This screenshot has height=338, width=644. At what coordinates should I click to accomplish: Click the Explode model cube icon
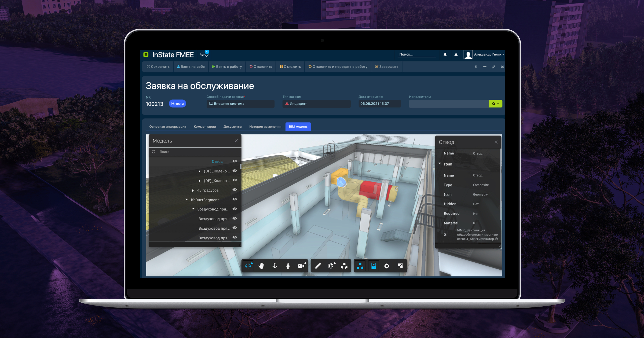pos(344,266)
